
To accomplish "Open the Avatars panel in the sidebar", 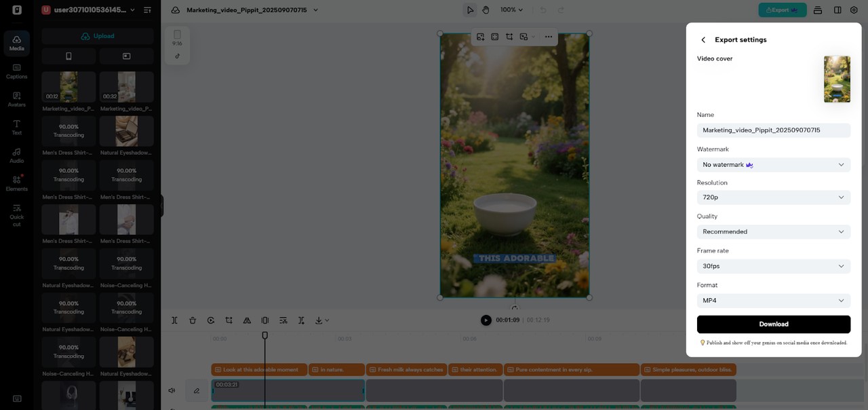I will coord(17,99).
